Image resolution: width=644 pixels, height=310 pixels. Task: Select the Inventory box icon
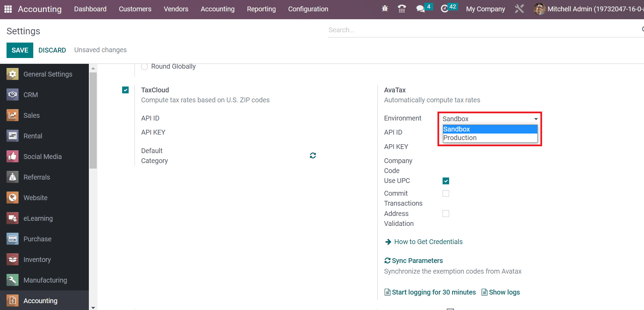coord(13,260)
